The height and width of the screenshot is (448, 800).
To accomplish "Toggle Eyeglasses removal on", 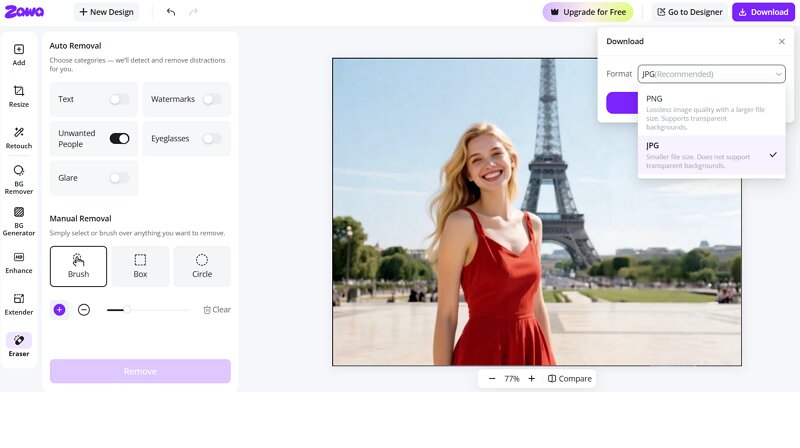I will click(212, 139).
